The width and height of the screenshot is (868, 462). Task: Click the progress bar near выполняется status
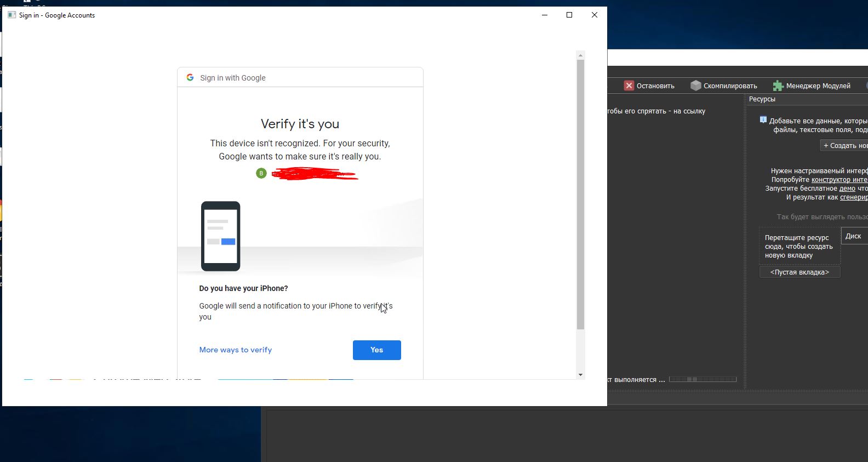[703, 379]
